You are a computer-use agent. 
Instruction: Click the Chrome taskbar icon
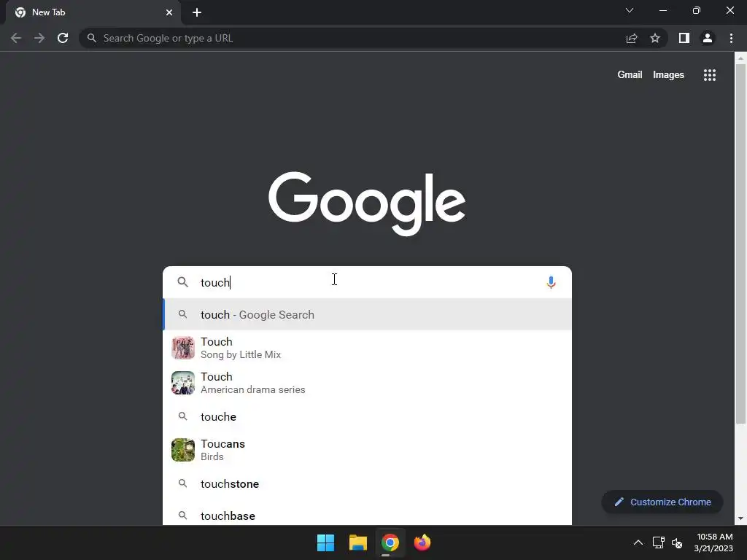point(390,542)
